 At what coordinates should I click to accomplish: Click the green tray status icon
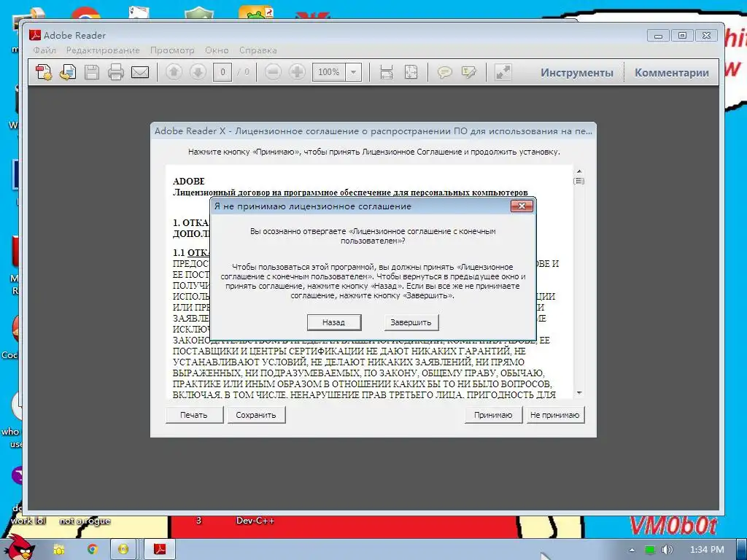[x=649, y=550]
